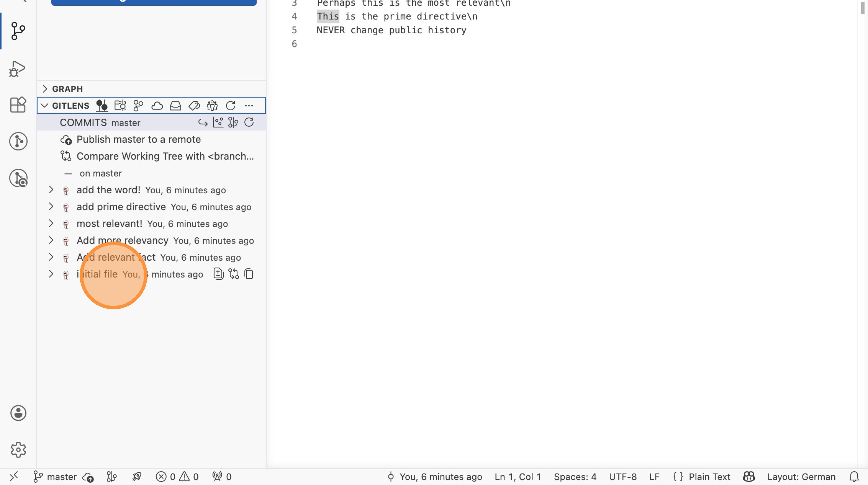Open Extensions view in activity bar
The width and height of the screenshot is (868, 485).
[x=18, y=105]
